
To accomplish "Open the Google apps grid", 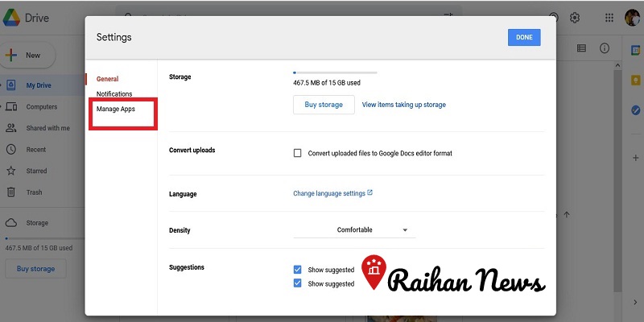I will point(609,18).
